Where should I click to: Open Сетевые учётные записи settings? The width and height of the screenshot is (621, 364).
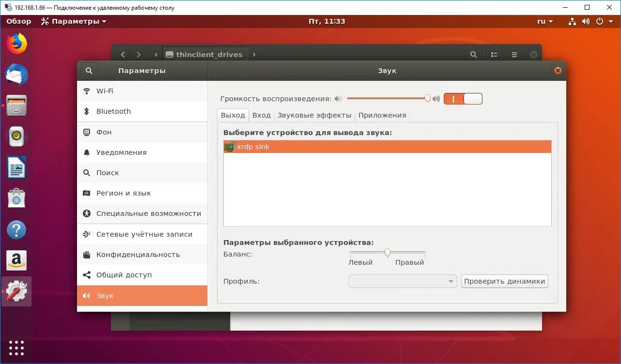[x=142, y=234]
